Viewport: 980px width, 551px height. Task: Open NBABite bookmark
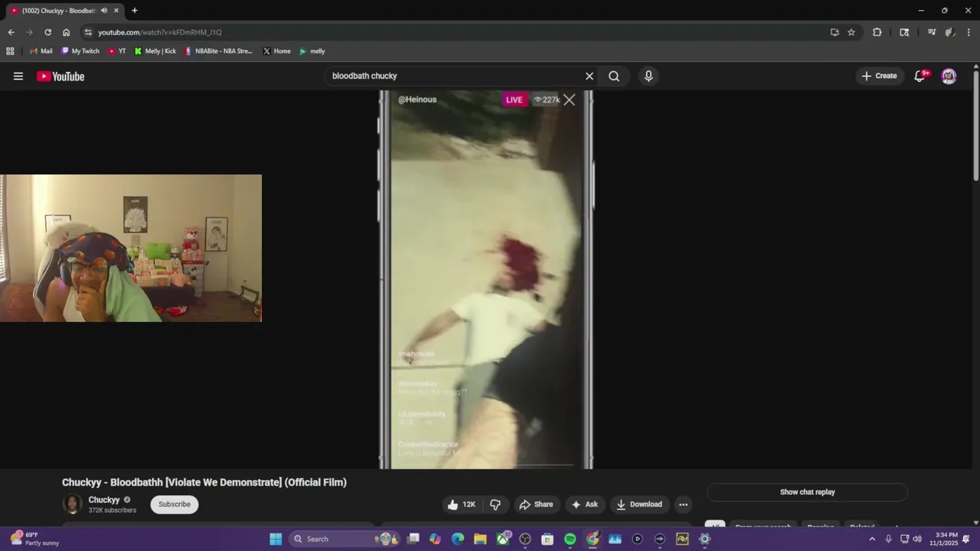pyautogui.click(x=218, y=51)
